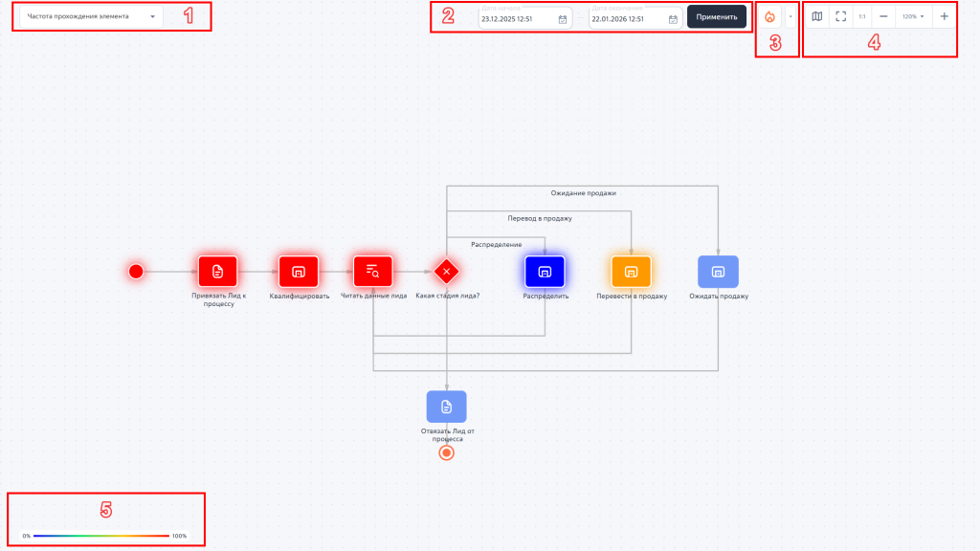This screenshot has width=980, height=551.
Task: Click the 0%–100% color gradient legend
Action: (x=103, y=536)
